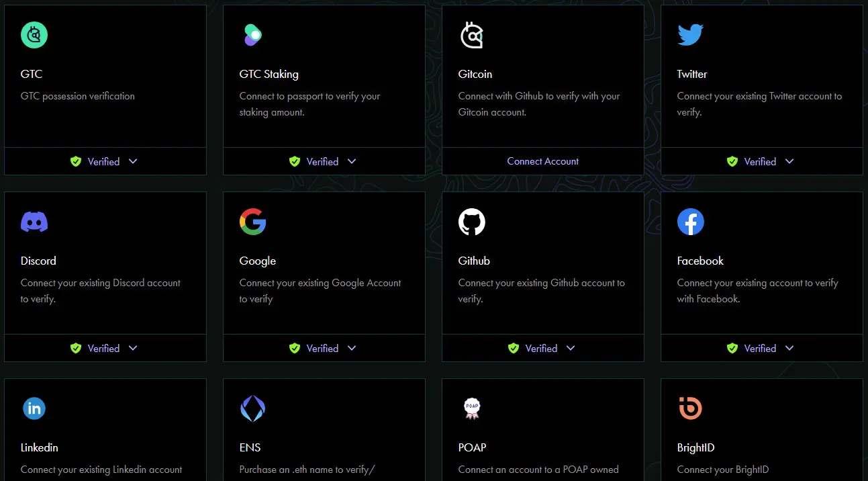The height and width of the screenshot is (481, 868).
Task: Click Verified label on GTC Staking card
Action: pos(322,161)
